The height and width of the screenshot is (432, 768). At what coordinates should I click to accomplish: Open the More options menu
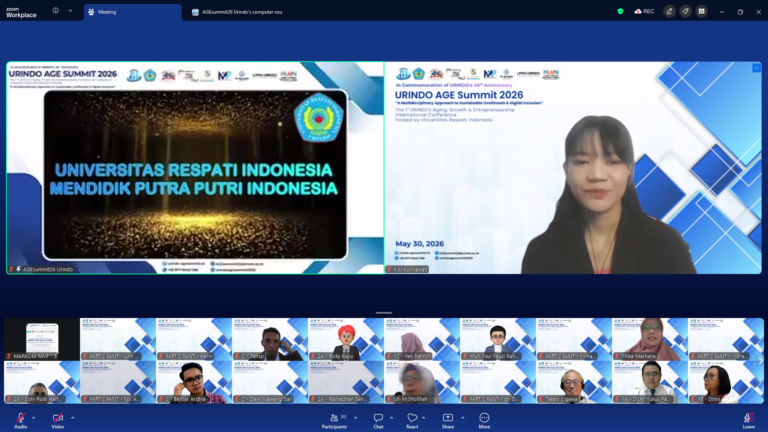tap(484, 420)
